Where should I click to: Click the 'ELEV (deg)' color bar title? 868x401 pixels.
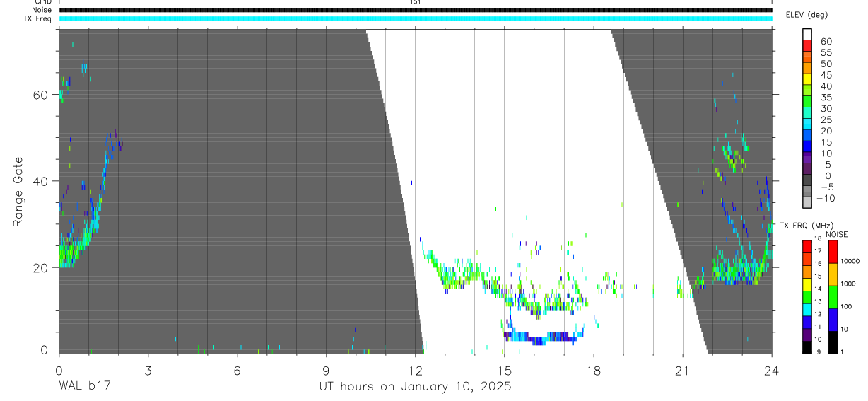(x=807, y=15)
